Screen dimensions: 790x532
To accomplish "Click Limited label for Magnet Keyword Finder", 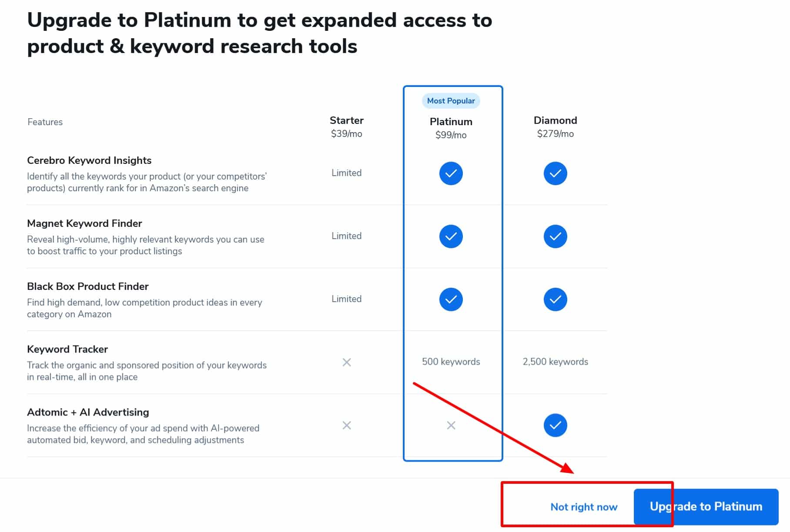I will (347, 236).
